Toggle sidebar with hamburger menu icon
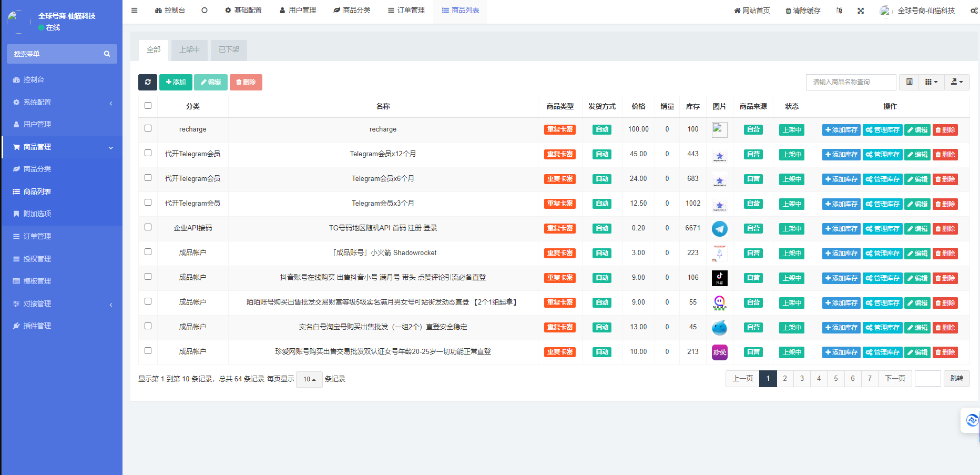The image size is (980, 475). click(x=134, y=10)
